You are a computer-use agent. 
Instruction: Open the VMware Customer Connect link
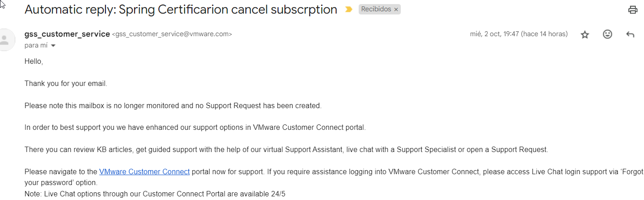pos(144,171)
